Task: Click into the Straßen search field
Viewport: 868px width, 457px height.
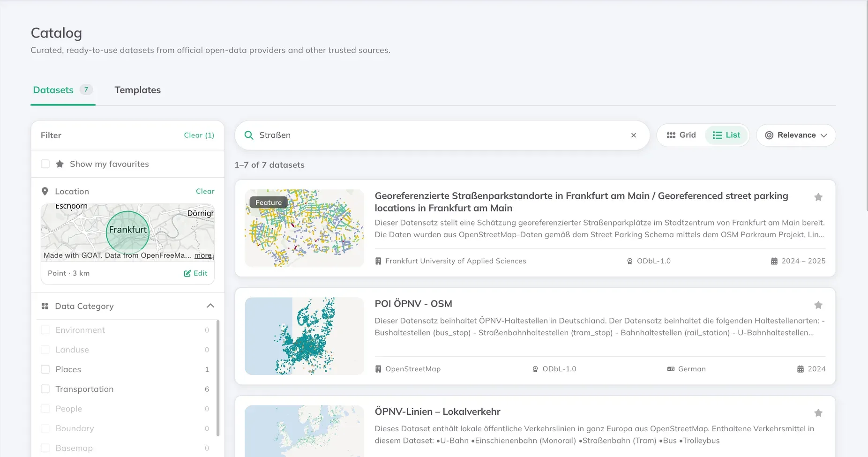Action: pos(442,135)
